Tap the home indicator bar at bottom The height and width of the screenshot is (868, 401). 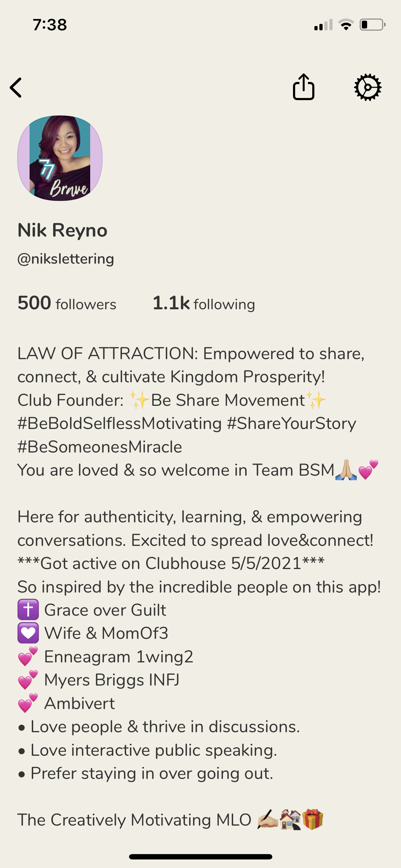coord(201,857)
